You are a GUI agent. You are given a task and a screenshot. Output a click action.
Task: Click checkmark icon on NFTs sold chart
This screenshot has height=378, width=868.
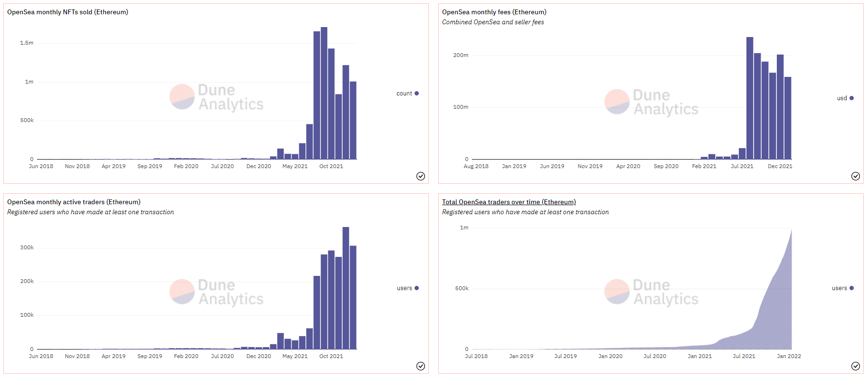421,176
